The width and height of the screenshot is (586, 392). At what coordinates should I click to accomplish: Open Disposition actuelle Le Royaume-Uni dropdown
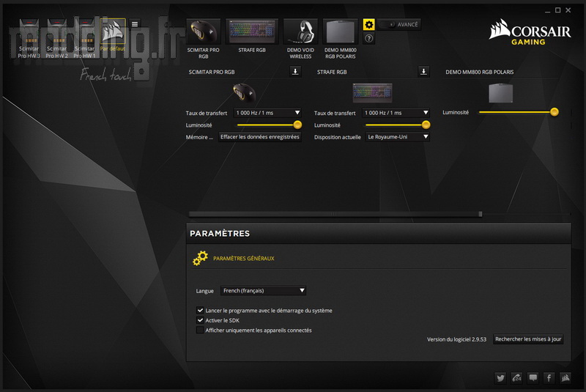pos(397,137)
